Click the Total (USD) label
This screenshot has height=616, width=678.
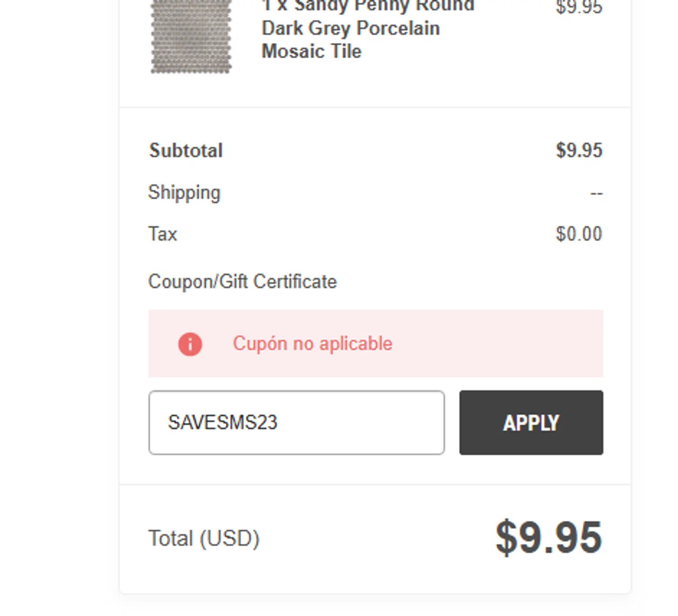pyautogui.click(x=204, y=538)
